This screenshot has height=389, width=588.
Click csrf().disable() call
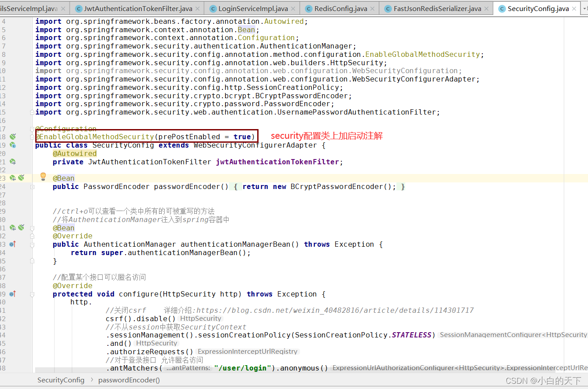(141, 319)
